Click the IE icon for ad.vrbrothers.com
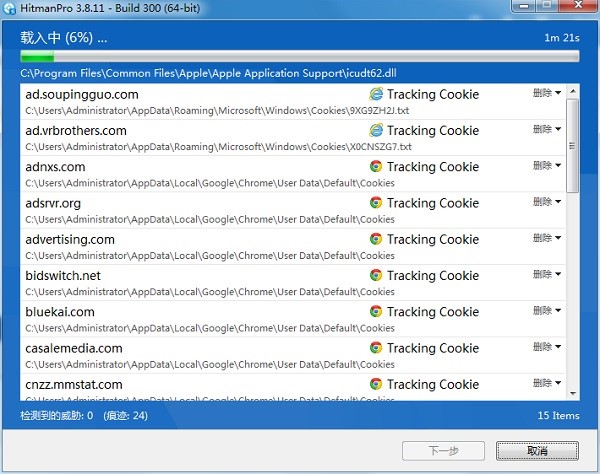 coord(376,130)
